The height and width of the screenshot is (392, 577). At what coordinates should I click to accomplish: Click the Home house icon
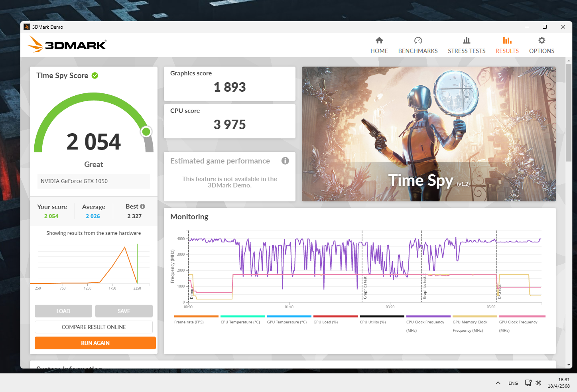click(x=379, y=40)
